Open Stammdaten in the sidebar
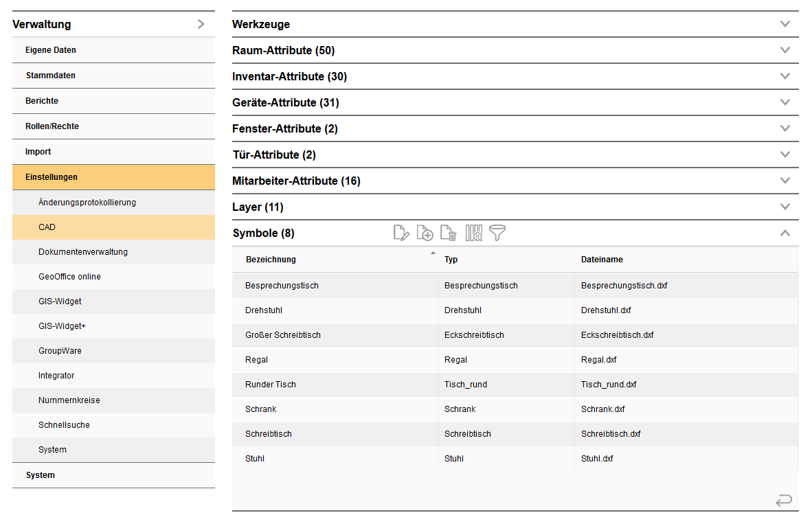This screenshot has height=513, width=812. (x=50, y=76)
